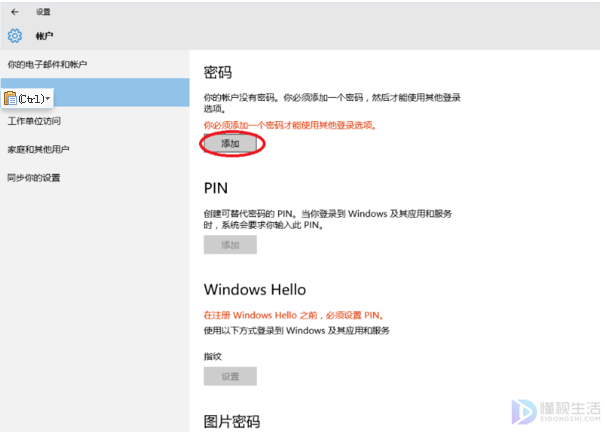Click the PIN section heading
Viewport: 605px width, 432px height.
(216, 188)
